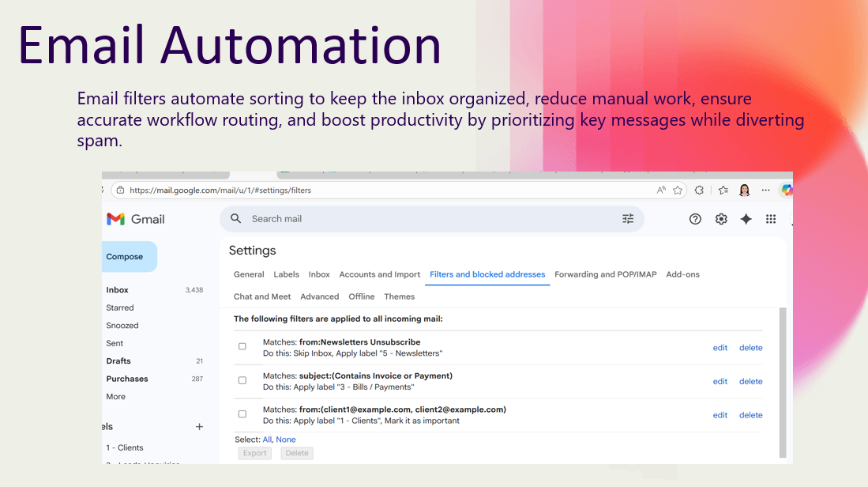
Task: Click Delete button below filters list
Action: pyautogui.click(x=297, y=453)
